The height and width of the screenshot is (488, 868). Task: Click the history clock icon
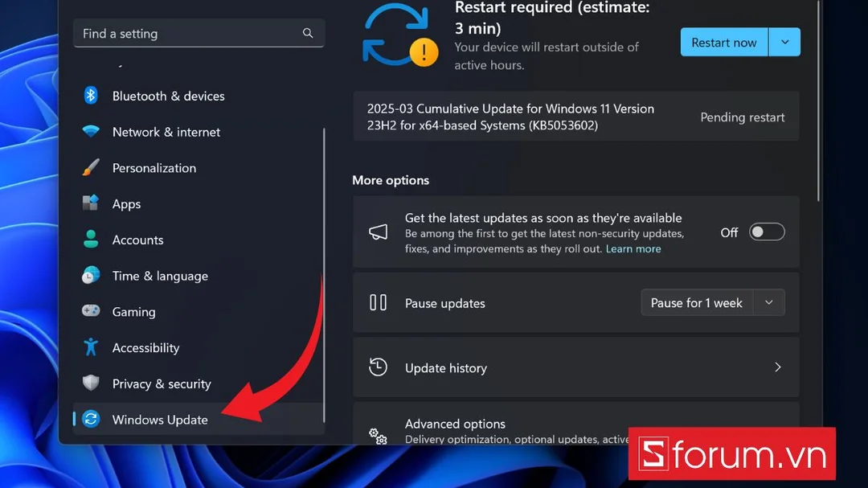click(378, 367)
